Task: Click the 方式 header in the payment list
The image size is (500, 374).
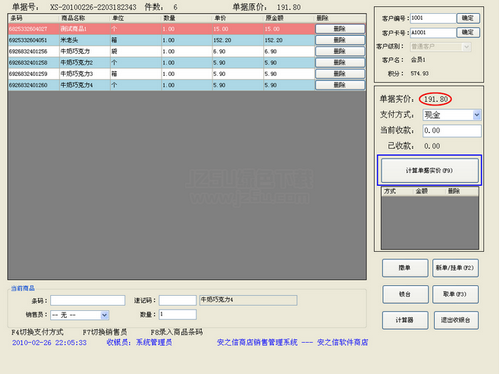Action: coord(398,191)
